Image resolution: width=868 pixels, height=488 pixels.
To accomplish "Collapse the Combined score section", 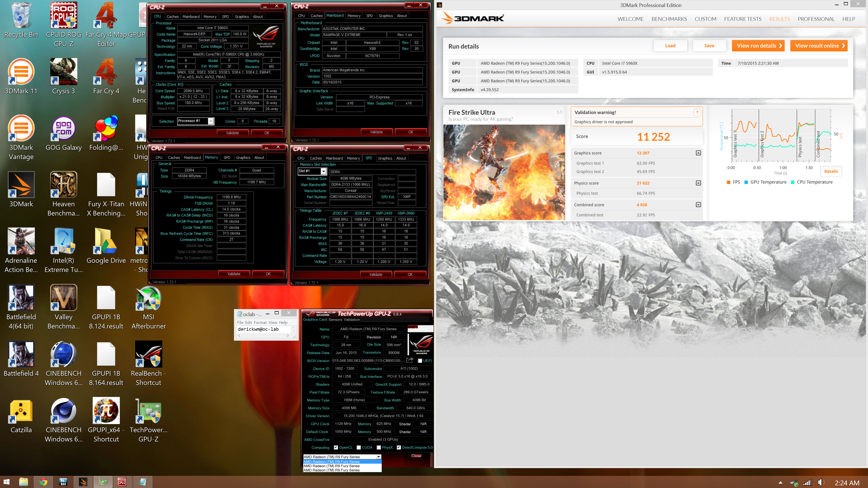I will (x=698, y=204).
